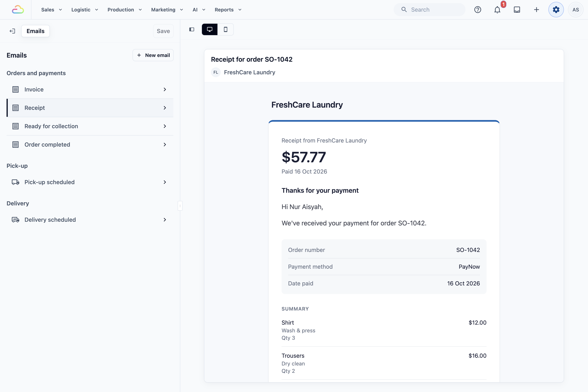Open notifications bell icon
Image resolution: width=588 pixels, height=392 pixels.
pyautogui.click(x=497, y=10)
